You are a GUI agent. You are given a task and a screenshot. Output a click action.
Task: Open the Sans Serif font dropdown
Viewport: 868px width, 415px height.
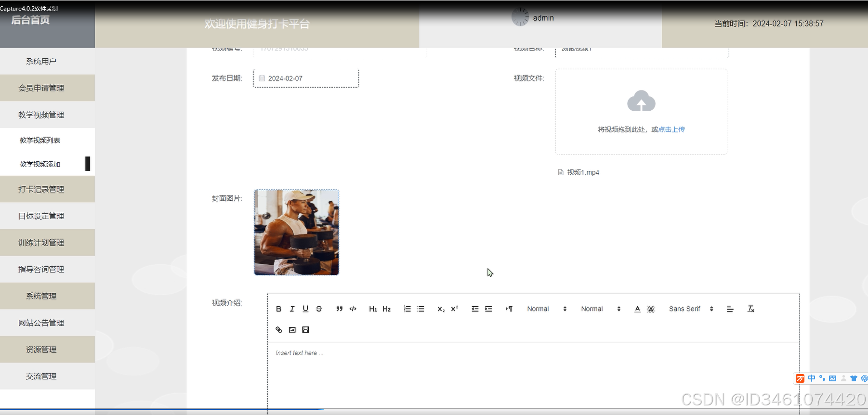point(691,309)
